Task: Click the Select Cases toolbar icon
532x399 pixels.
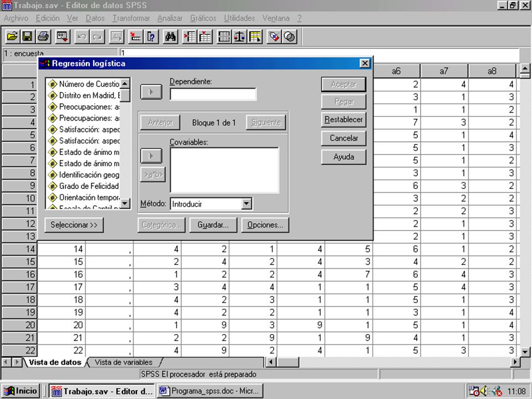Action: 255,37
